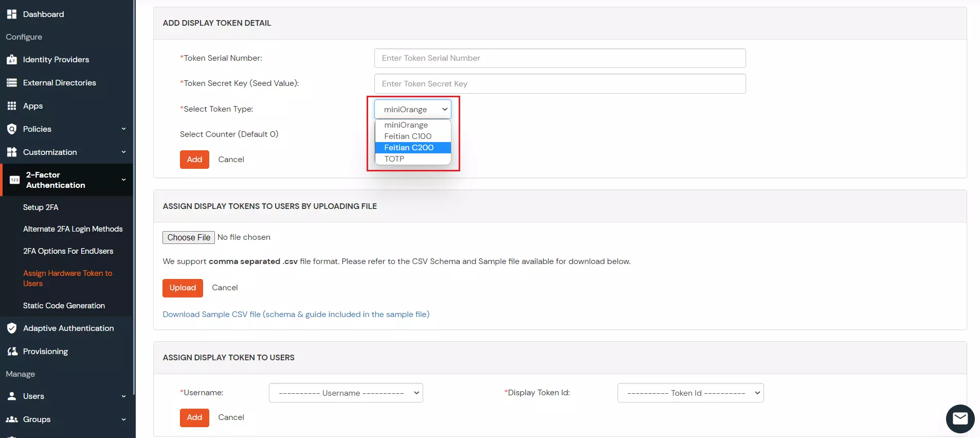Expand the Customization submenu chevron
The image size is (980, 438).
tap(123, 152)
